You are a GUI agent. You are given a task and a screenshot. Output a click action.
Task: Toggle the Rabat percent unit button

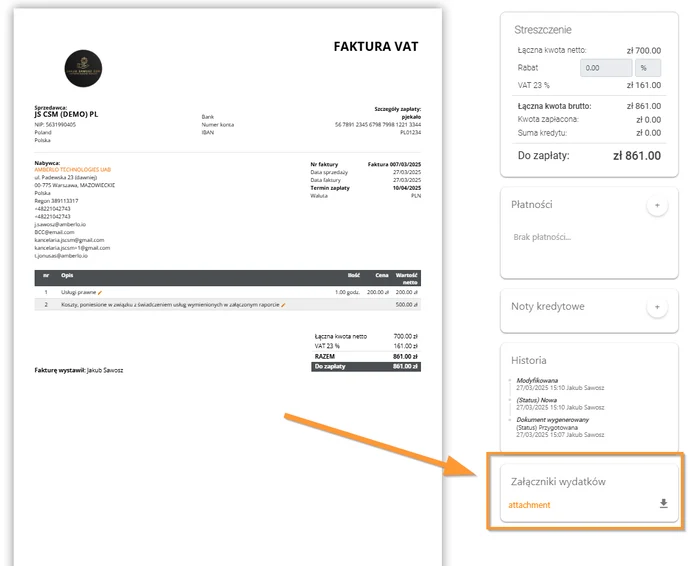coord(648,68)
